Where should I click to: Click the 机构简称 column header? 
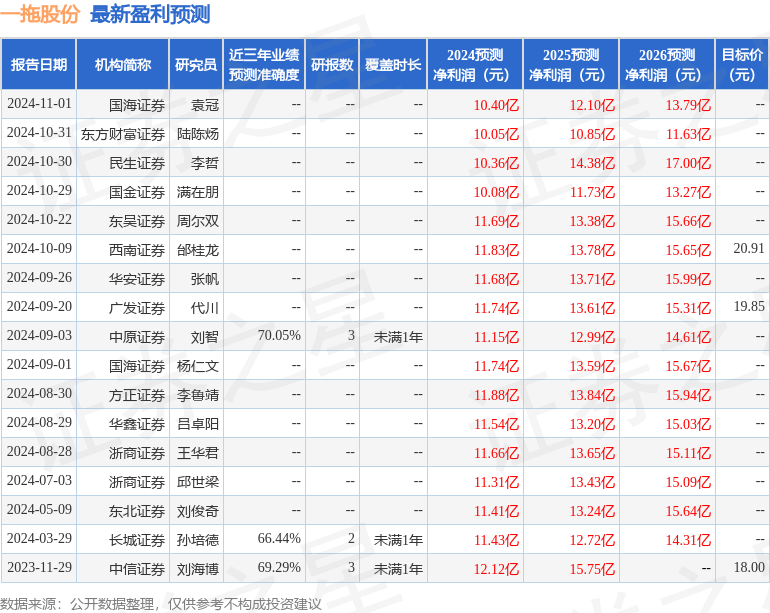tap(123, 64)
